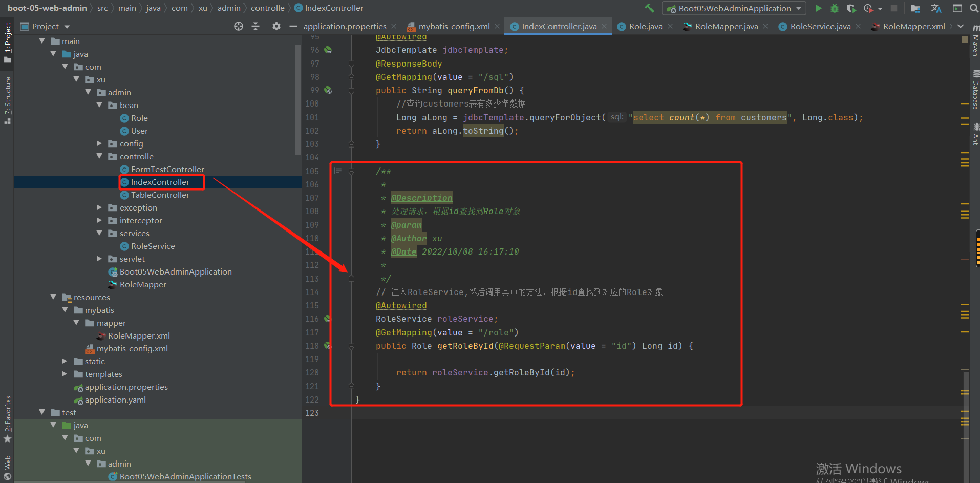Click boot-05-web-admin breadcrumb

pos(47,8)
